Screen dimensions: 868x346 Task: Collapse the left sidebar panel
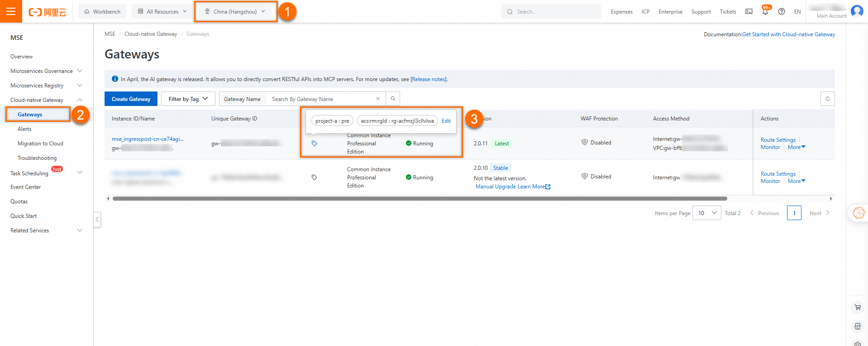point(97,220)
